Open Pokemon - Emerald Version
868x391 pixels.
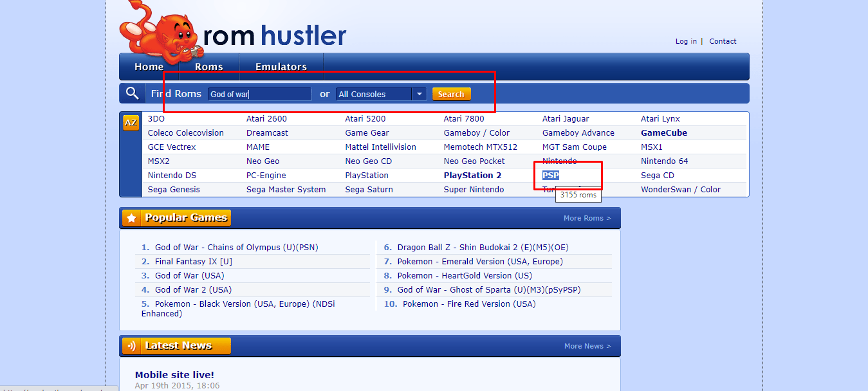(x=480, y=262)
